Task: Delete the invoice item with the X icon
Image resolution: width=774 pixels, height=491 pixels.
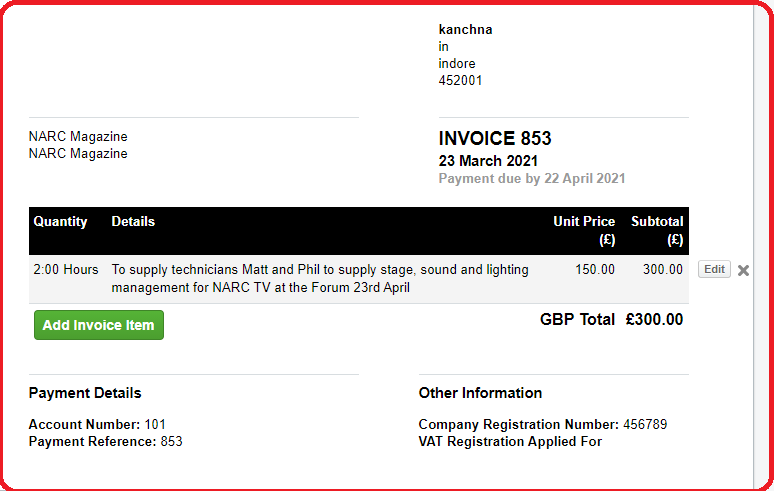Action: click(743, 270)
